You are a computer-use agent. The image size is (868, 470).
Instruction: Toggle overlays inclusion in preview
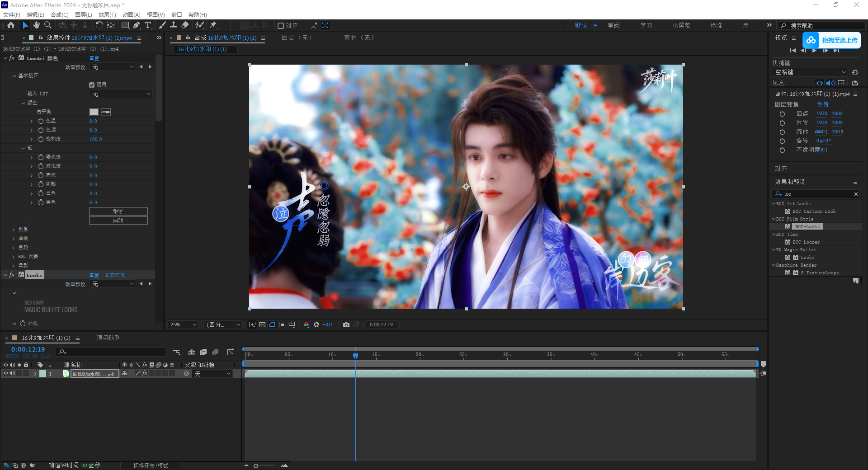tap(841, 83)
